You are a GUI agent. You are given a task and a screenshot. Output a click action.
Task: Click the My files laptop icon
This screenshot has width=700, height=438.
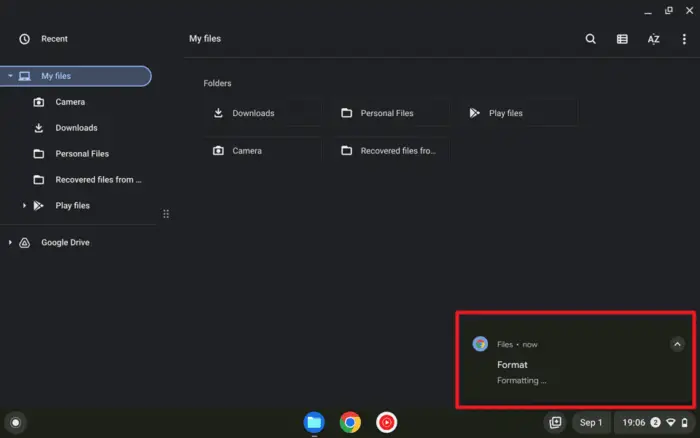(x=25, y=76)
